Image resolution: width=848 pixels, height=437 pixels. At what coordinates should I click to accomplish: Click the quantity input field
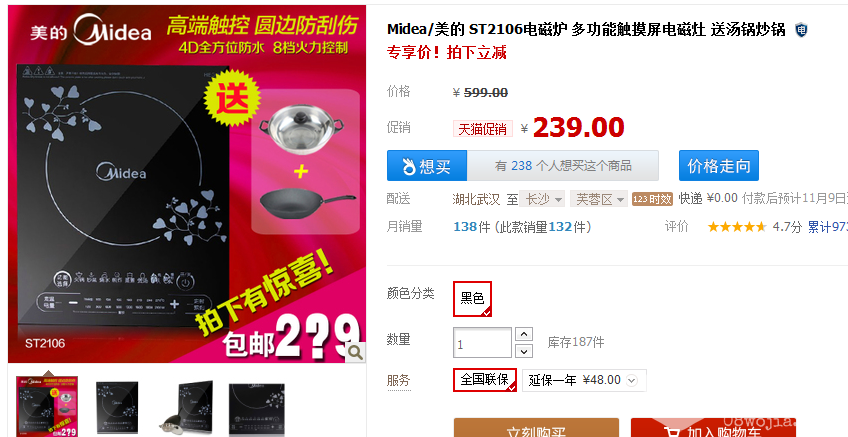482,343
